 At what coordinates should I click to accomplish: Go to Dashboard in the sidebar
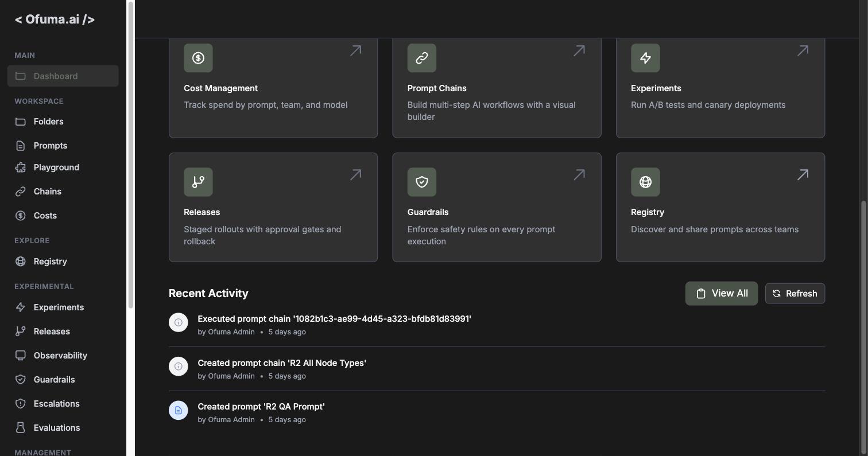click(x=63, y=76)
